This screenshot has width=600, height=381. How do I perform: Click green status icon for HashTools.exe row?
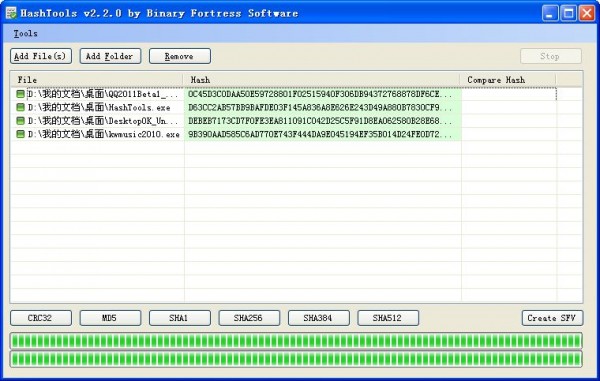pyautogui.click(x=20, y=107)
